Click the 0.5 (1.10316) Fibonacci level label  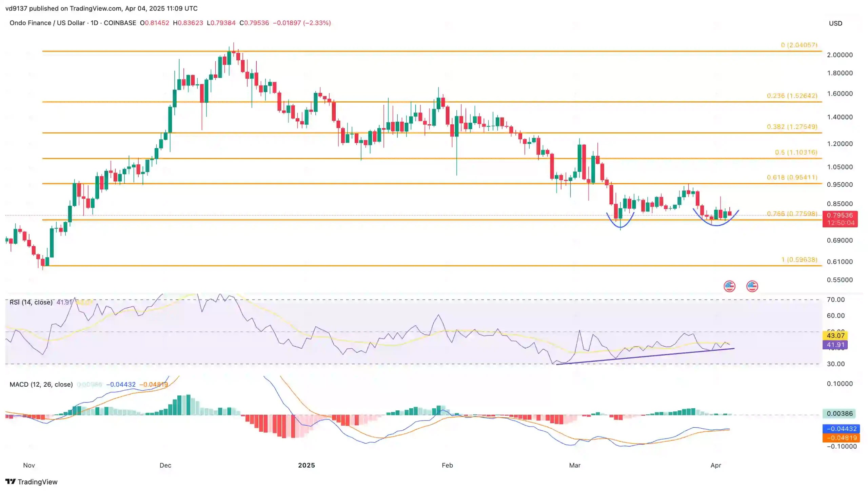(796, 152)
